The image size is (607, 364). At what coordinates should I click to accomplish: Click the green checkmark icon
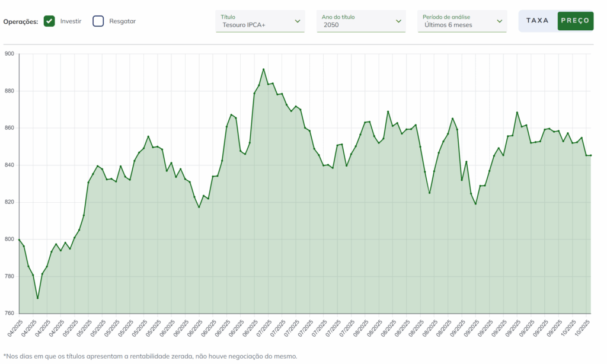tap(49, 21)
